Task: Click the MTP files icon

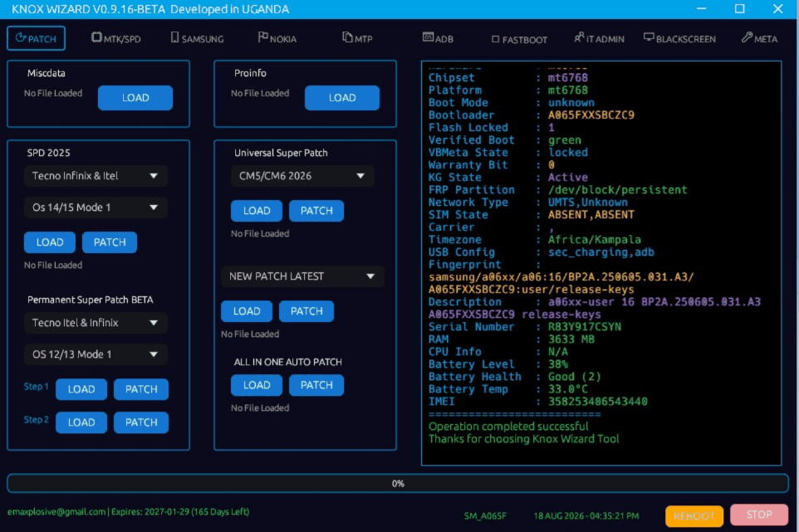Action: (347, 37)
